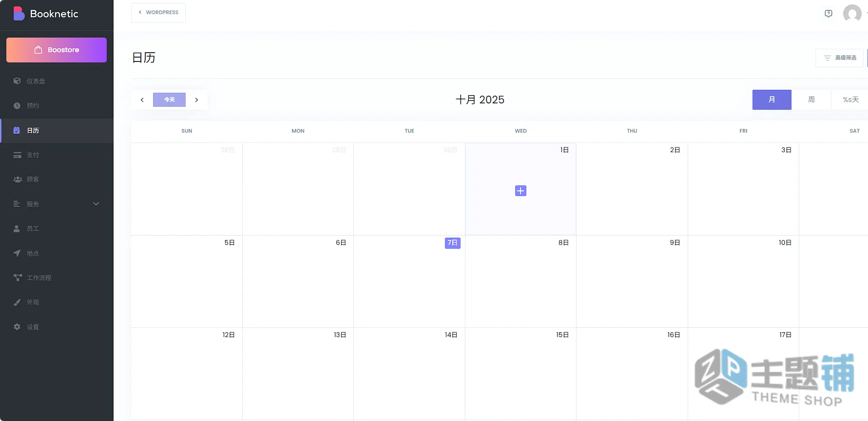The height and width of the screenshot is (421, 868).
Task: Select the 2日 calendar date
Action: [x=675, y=150]
